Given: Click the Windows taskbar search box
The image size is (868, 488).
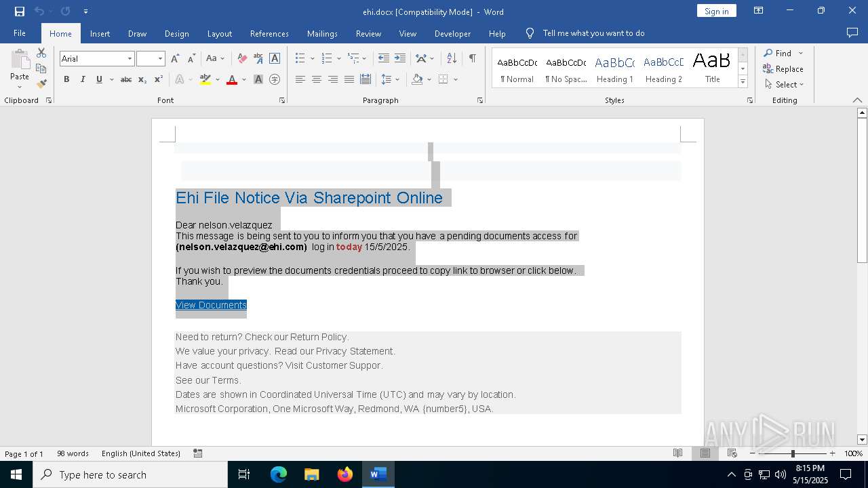Looking at the screenshot, I should (130, 474).
